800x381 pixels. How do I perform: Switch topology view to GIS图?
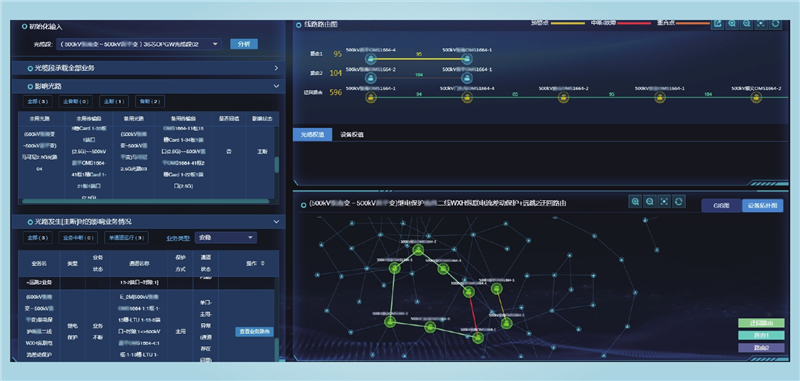click(721, 206)
